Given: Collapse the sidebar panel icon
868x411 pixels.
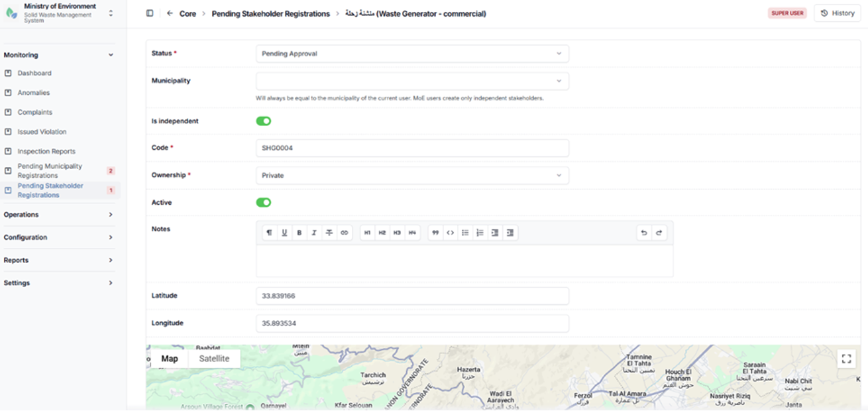Looking at the screenshot, I should point(150,13).
